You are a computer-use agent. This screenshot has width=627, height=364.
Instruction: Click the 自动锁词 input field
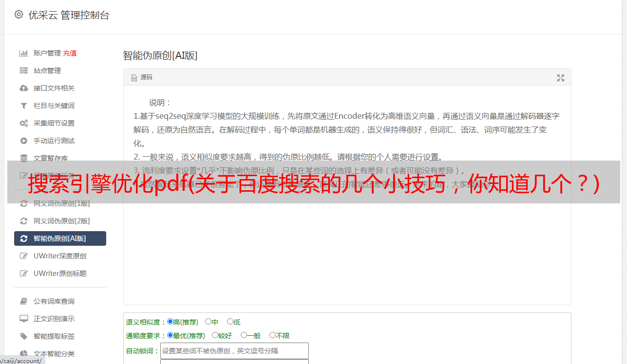[x=234, y=351]
